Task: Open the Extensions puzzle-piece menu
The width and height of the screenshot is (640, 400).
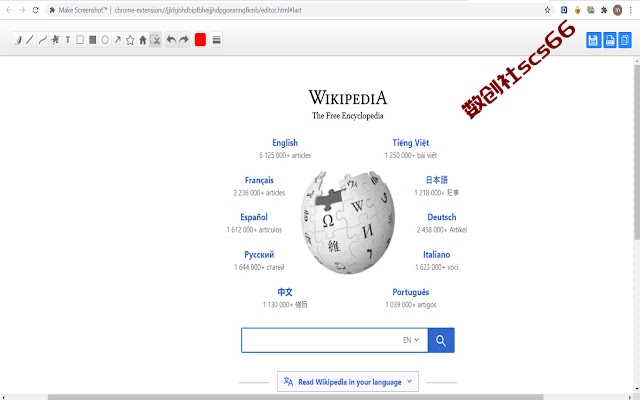Action: click(604, 10)
